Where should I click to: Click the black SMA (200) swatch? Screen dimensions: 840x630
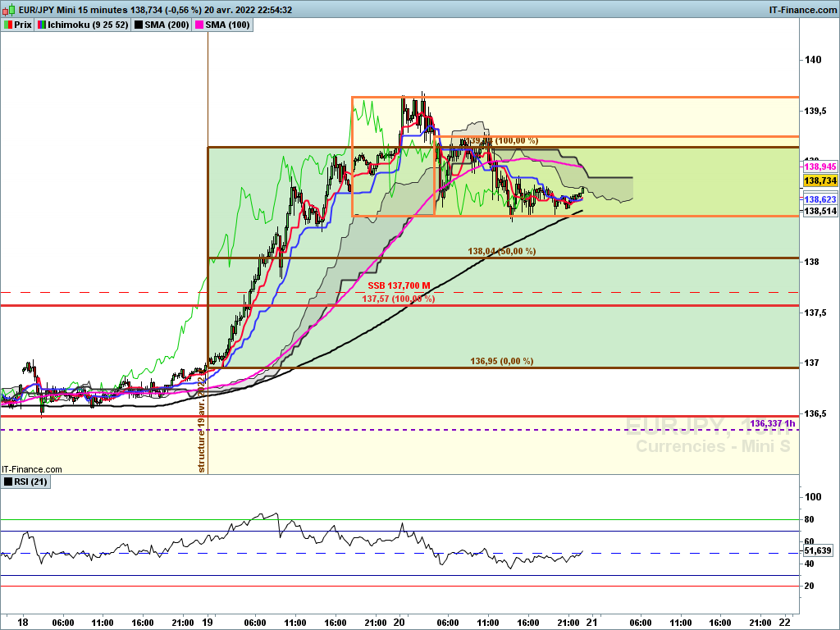[x=138, y=25]
